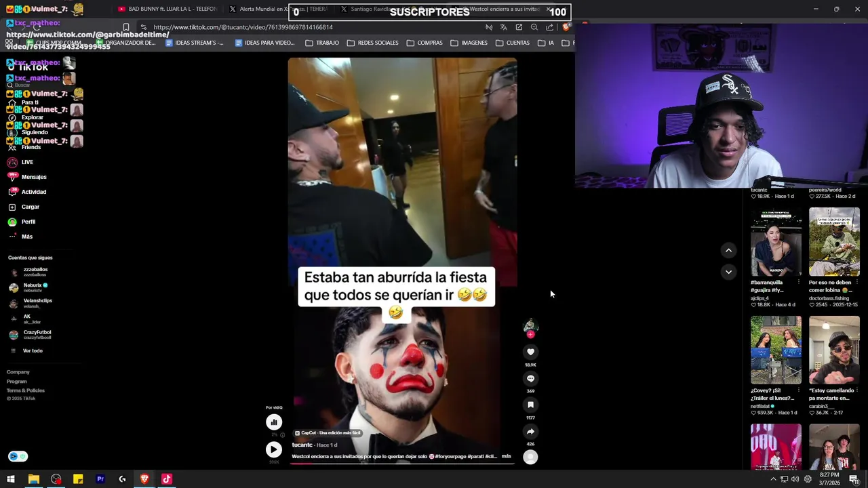The height and width of the screenshot is (488, 868).
Task: Toggle the blue pill switch at bottom left
Action: point(18,456)
